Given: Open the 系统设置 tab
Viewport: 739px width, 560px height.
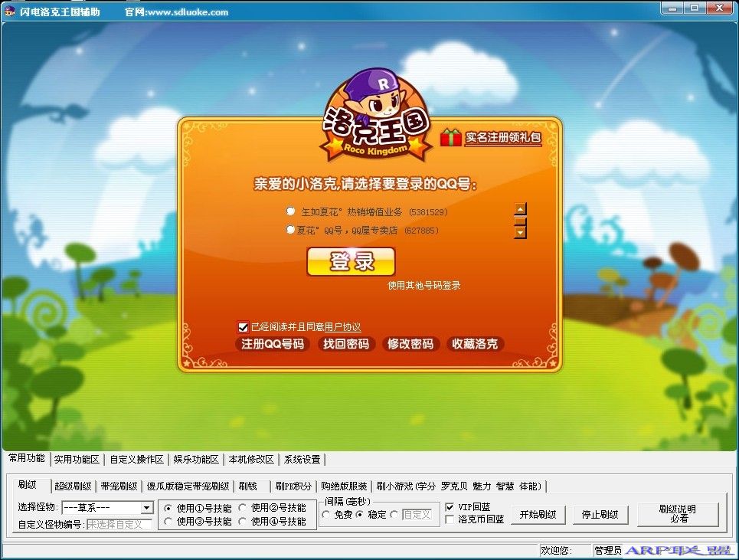Looking at the screenshot, I should tap(302, 460).
